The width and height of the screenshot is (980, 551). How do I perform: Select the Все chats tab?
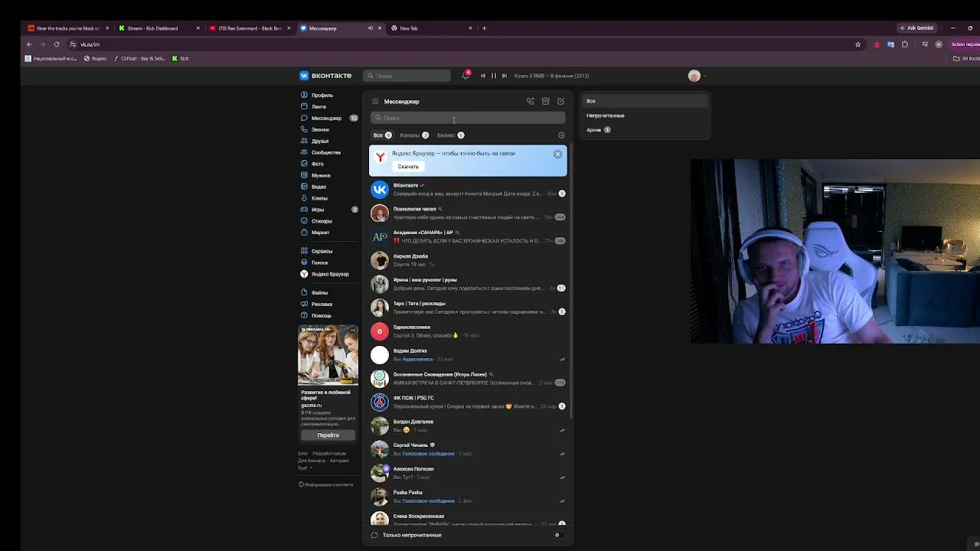click(x=382, y=135)
